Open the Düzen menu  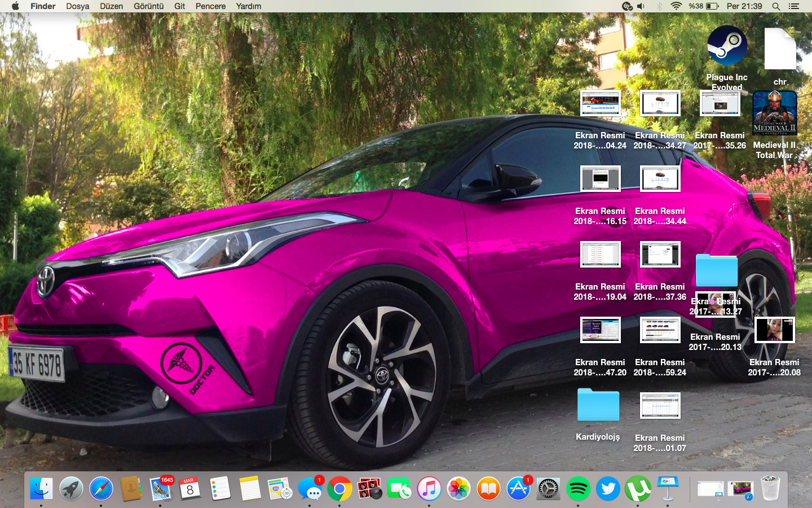pyautogui.click(x=111, y=6)
